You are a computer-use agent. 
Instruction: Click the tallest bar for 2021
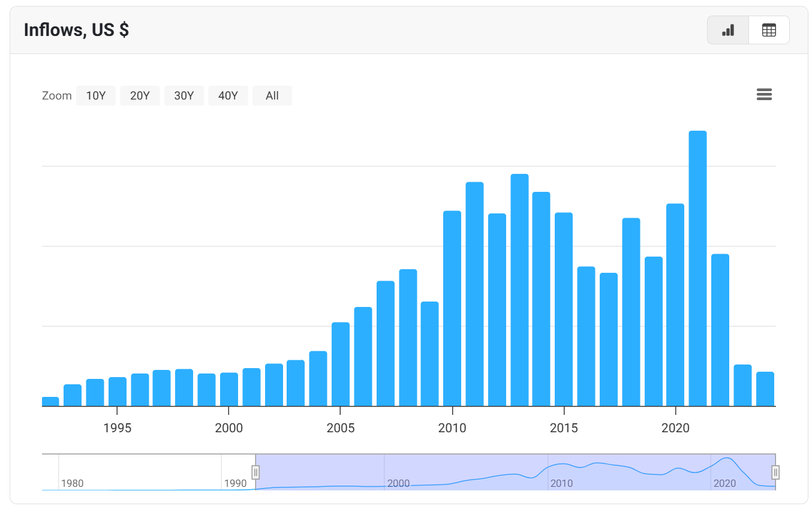point(697,269)
